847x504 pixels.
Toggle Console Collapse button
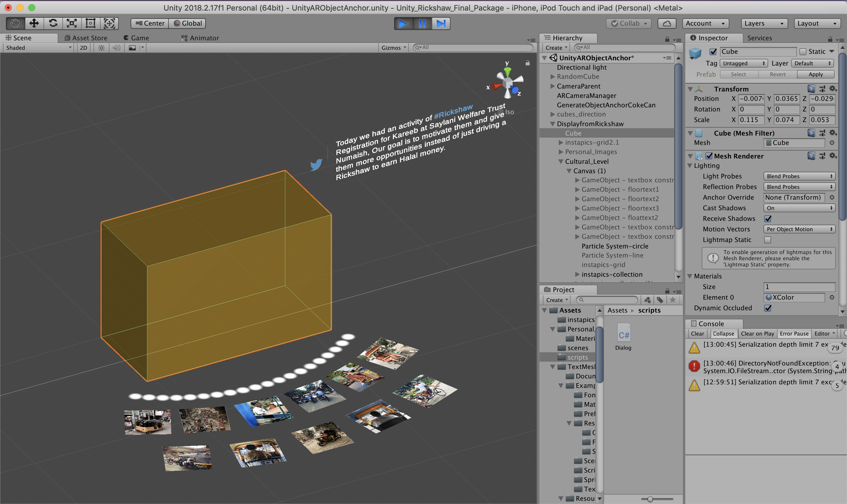(x=723, y=334)
